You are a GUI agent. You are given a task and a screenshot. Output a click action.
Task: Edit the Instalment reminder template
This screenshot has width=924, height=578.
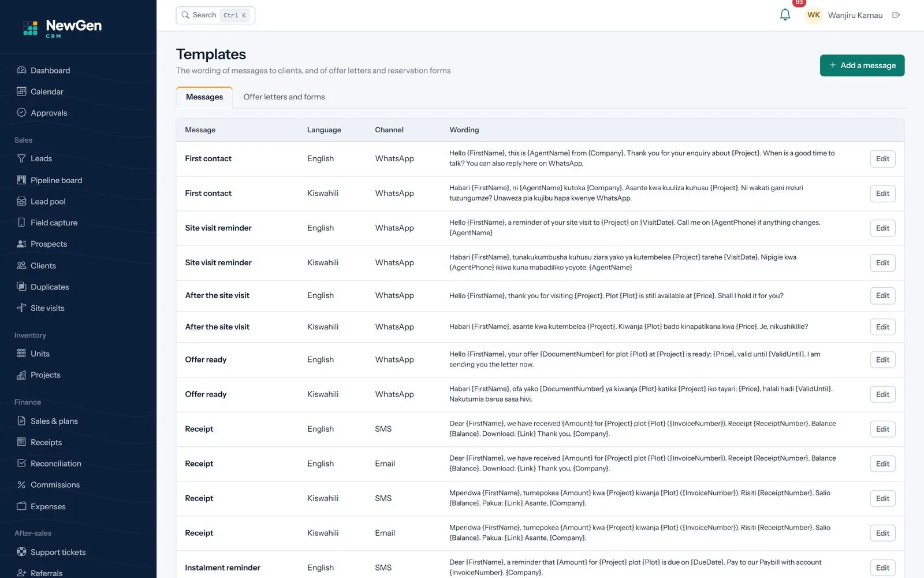click(x=882, y=568)
